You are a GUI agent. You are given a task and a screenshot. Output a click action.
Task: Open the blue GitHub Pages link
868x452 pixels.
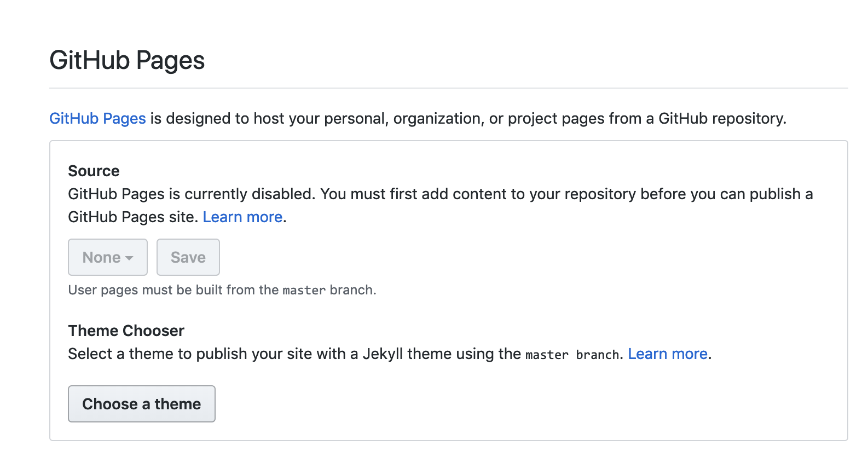coord(97,118)
